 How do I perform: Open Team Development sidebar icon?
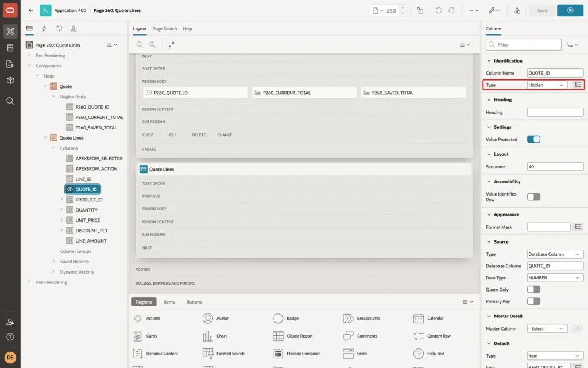10,64
